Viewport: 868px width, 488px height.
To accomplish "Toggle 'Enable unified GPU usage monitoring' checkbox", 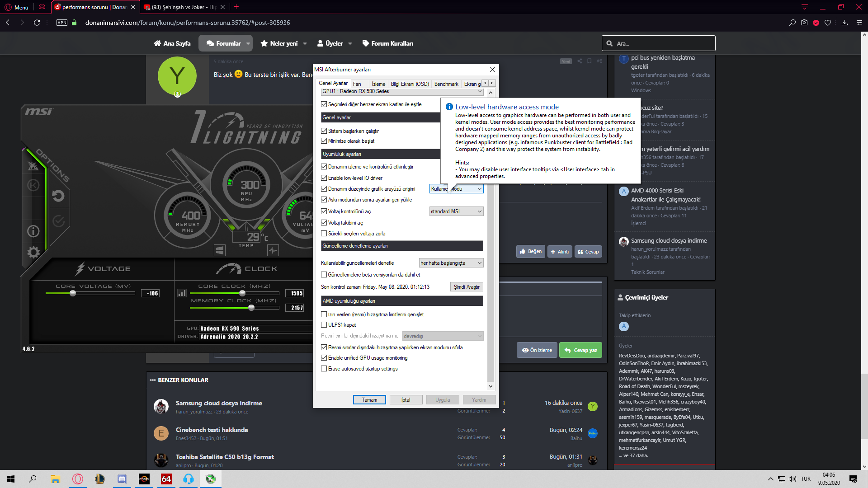I will pyautogui.click(x=324, y=358).
